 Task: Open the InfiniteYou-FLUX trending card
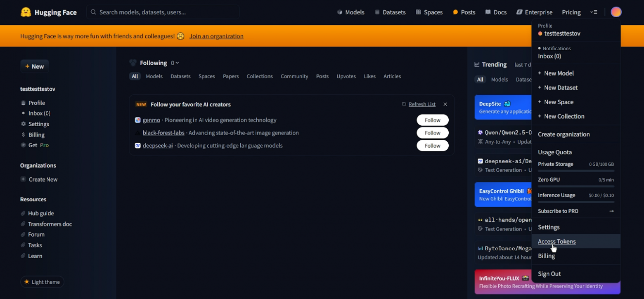coord(547,282)
